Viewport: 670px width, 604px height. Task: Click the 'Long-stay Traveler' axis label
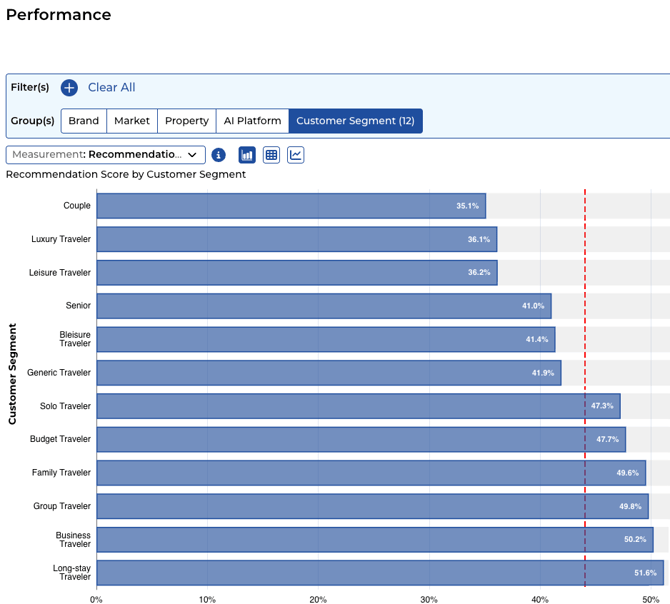(72, 573)
